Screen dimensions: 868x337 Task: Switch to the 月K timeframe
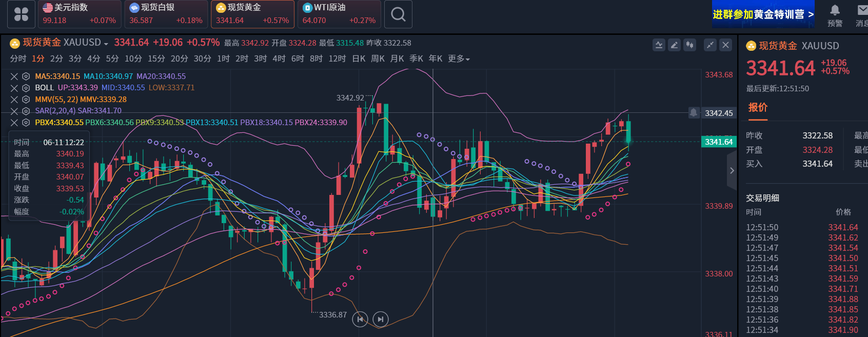(x=397, y=59)
